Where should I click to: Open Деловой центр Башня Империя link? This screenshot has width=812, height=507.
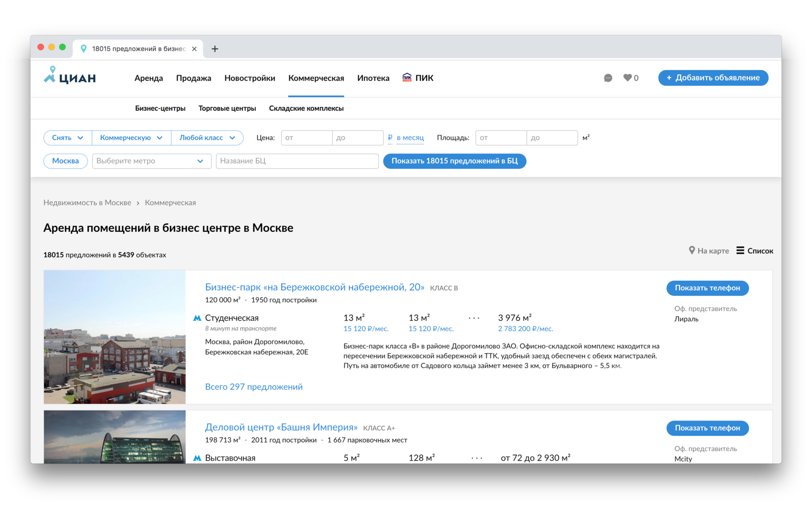click(281, 427)
